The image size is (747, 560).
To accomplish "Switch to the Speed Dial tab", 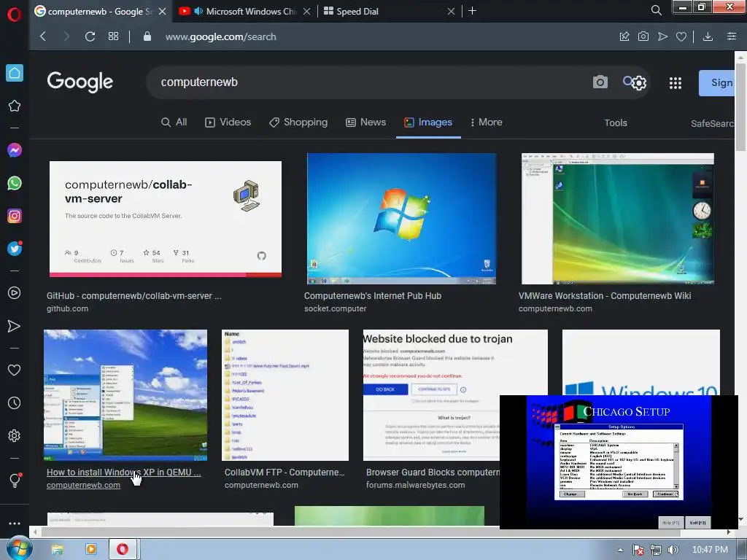I will [388, 12].
